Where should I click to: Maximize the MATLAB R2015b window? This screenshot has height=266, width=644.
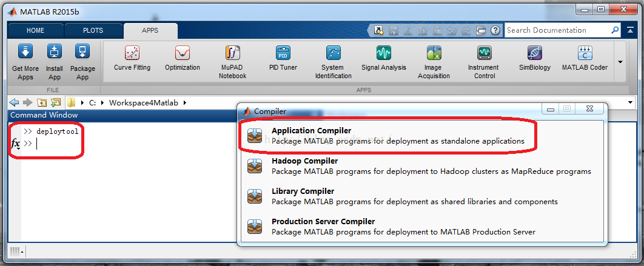(x=601, y=9)
